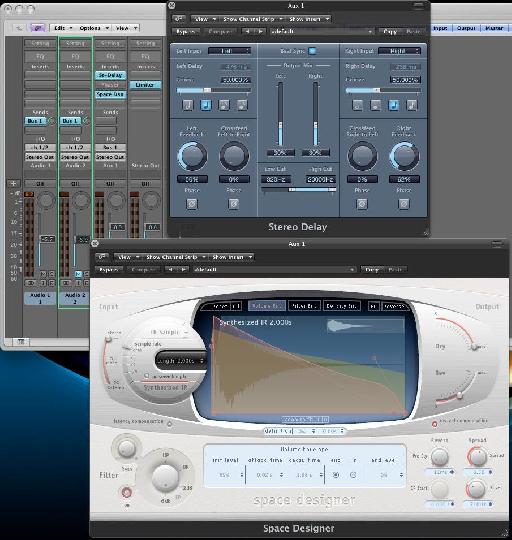Toggle the preserve length checkbox in Space Designer
Screen dimensions: 512x540
click(x=147, y=376)
